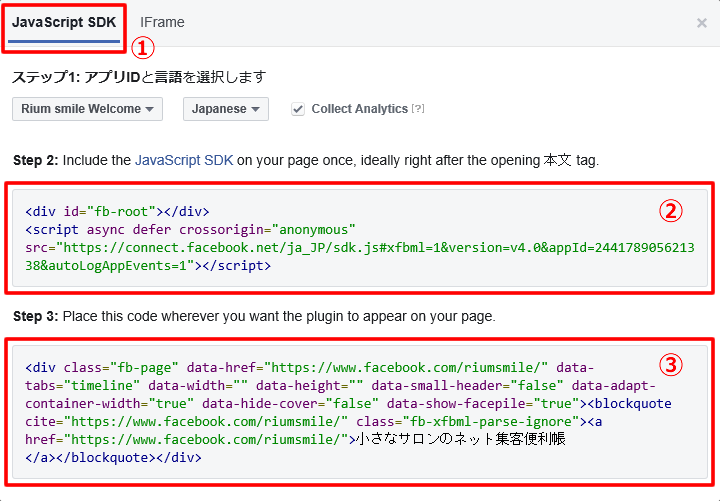Click the '<div id="fb-root"></div>' code line

118,211
